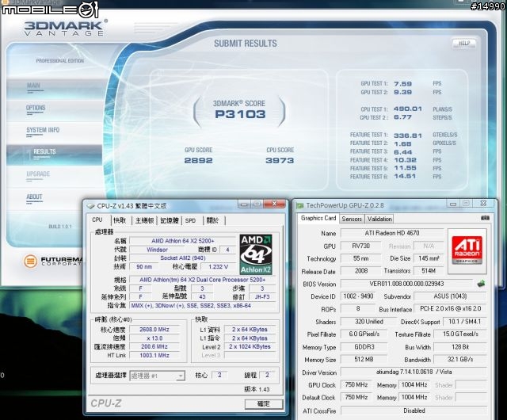Click the GPU field RV730 in GPU-Z

[x=360, y=246]
